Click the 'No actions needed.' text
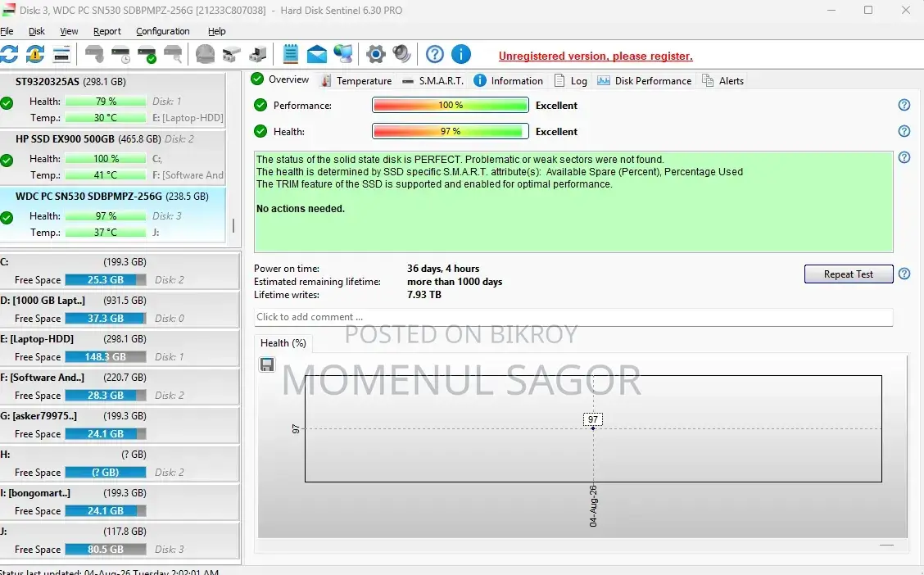 (x=301, y=209)
